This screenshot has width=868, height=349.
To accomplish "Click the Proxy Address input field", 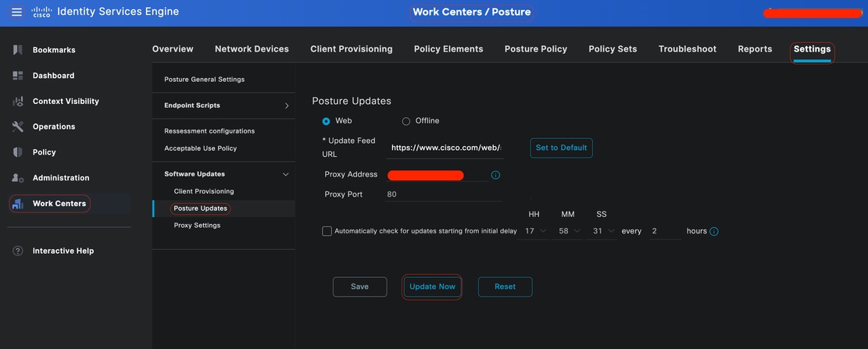I will (x=437, y=176).
